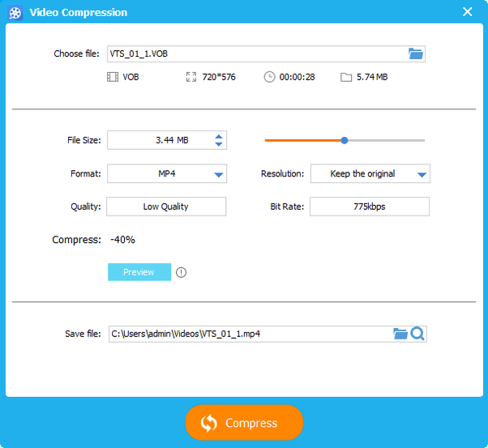
Task: Click the -40% compress value
Action: click(122, 240)
